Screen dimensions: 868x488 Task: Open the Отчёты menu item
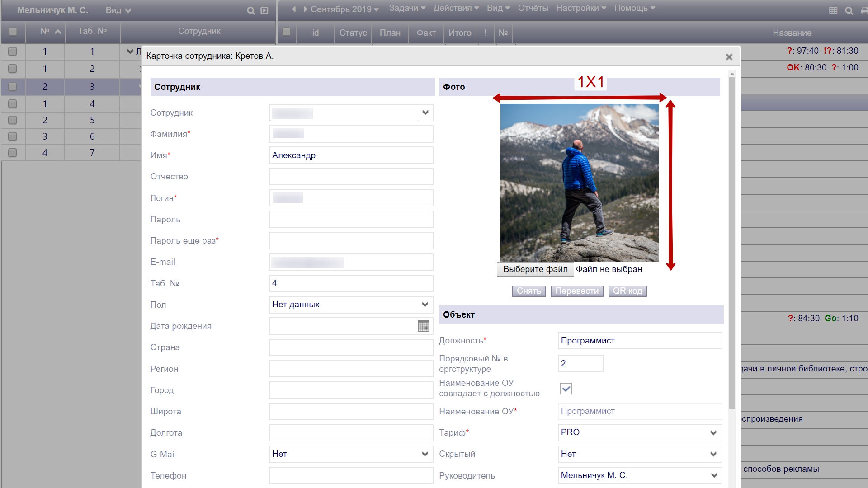(533, 8)
